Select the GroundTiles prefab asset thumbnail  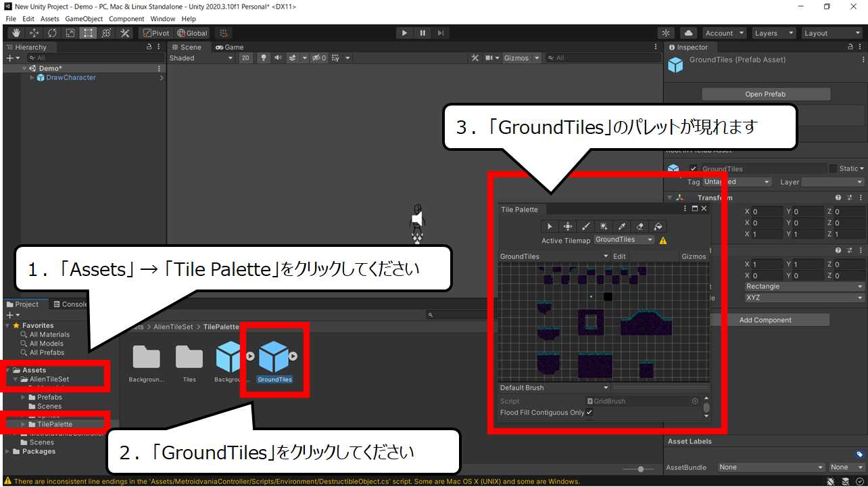click(274, 356)
